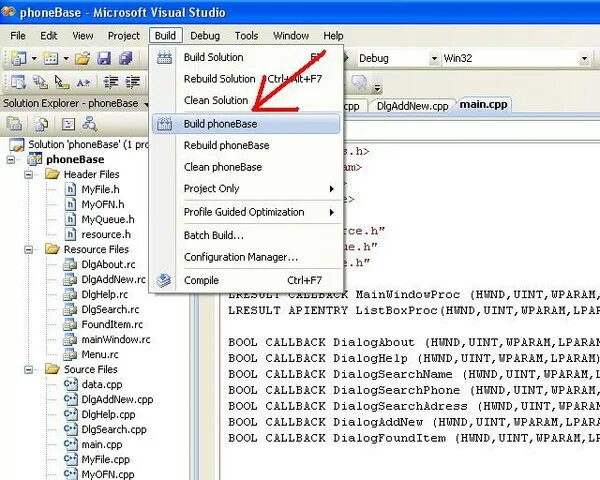Click the Build phoneBase menu icon

(164, 124)
